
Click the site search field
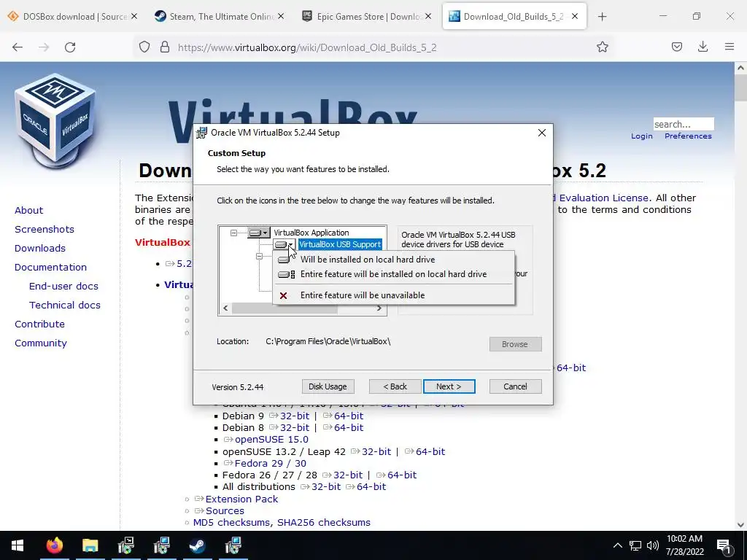pyautogui.click(x=683, y=124)
